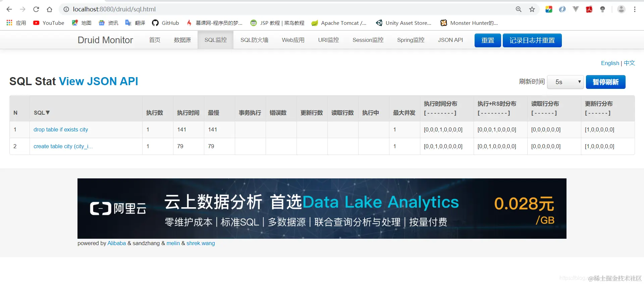The image size is (644, 284).
Task: Open the 资讯 news bookmark
Action: [x=108, y=23]
